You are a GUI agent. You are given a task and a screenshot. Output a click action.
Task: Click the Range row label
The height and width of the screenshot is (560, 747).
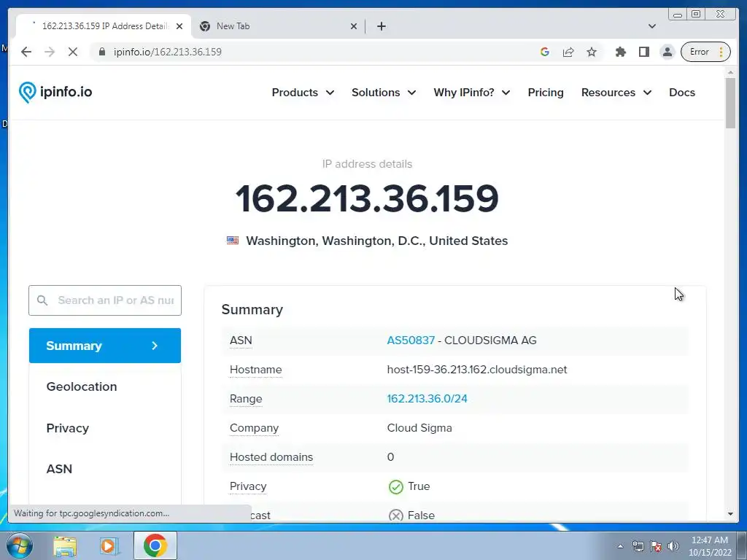tap(246, 399)
